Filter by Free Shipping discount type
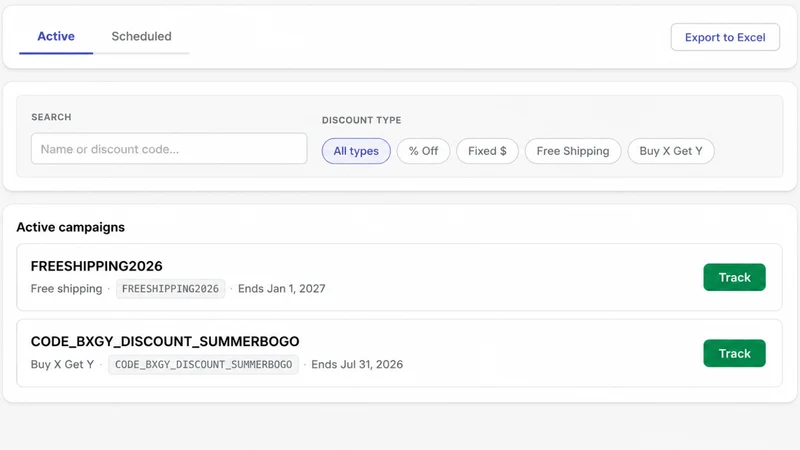Viewport: 800px width, 450px height. coord(573,151)
